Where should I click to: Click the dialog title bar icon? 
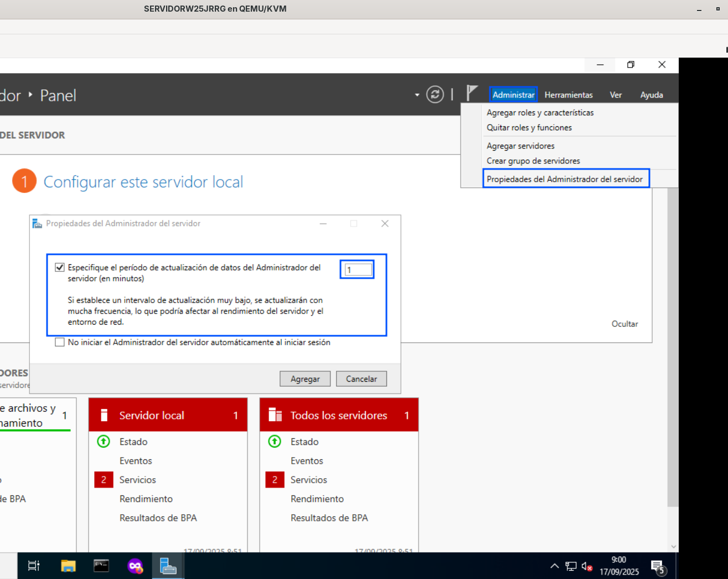click(37, 223)
